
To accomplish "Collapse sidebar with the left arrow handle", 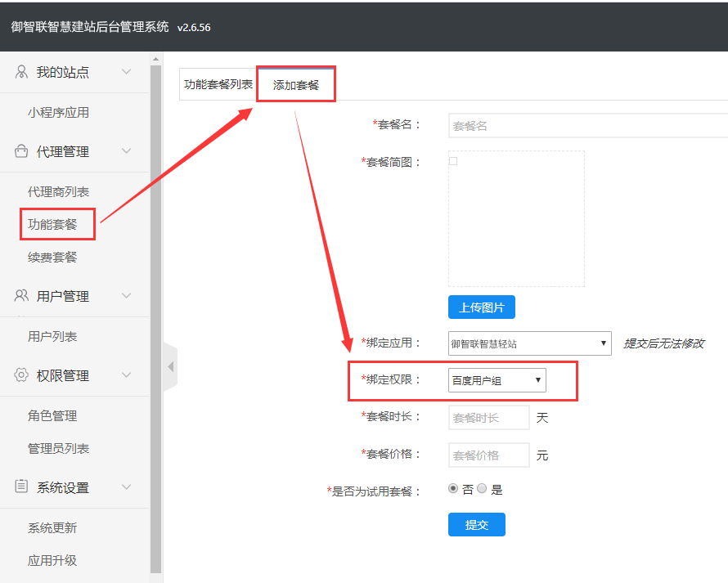I will pos(170,367).
